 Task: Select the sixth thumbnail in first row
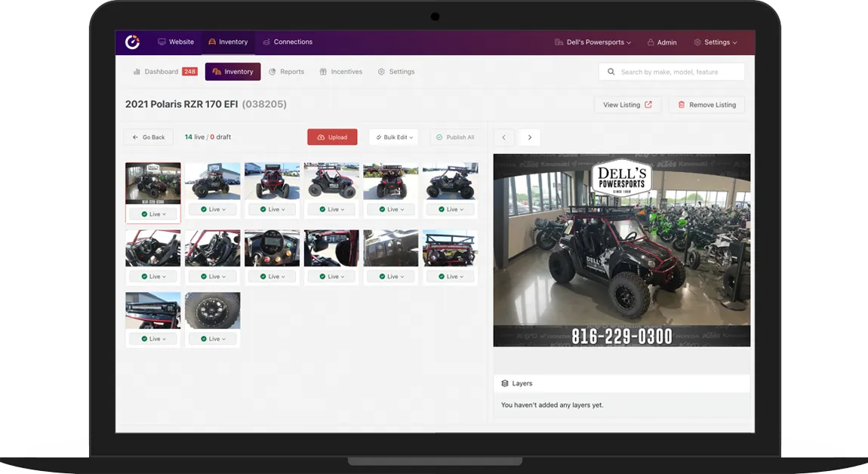[x=450, y=180]
